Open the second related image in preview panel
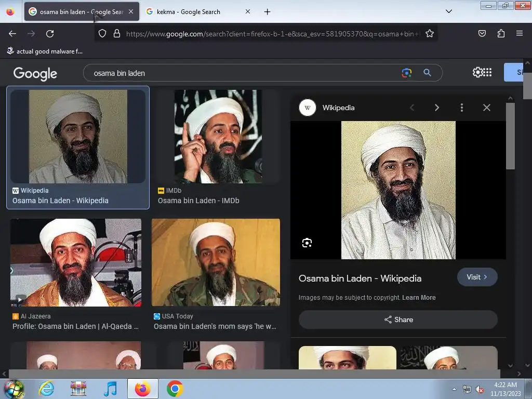The width and height of the screenshot is (532, 399). (x=449, y=357)
